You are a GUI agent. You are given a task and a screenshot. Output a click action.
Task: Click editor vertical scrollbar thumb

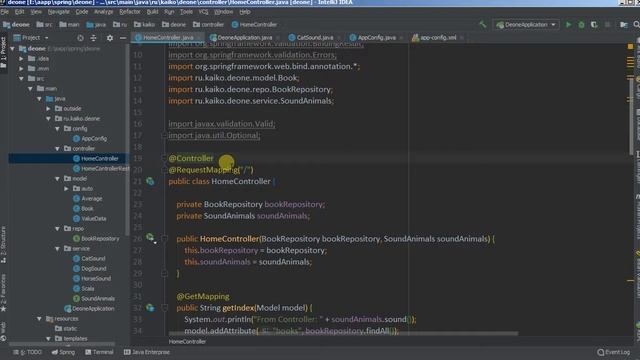pos(631,116)
